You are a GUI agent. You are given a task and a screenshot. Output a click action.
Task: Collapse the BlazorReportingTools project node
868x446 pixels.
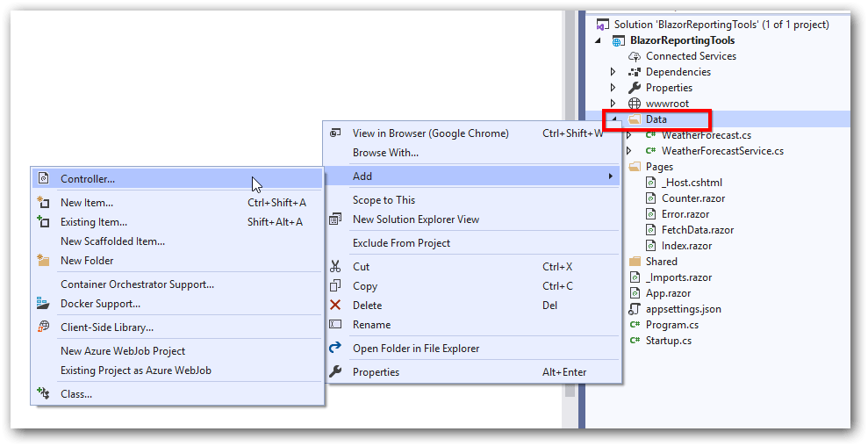coord(599,40)
